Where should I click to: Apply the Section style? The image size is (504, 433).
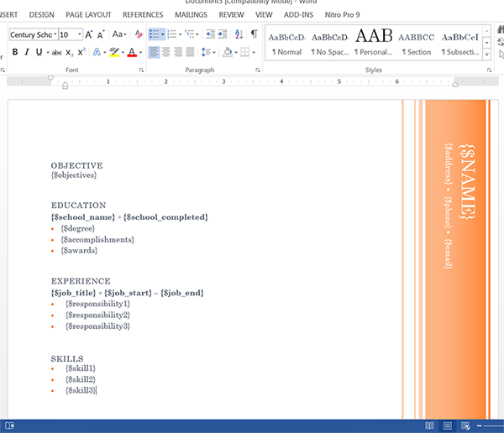(x=417, y=43)
